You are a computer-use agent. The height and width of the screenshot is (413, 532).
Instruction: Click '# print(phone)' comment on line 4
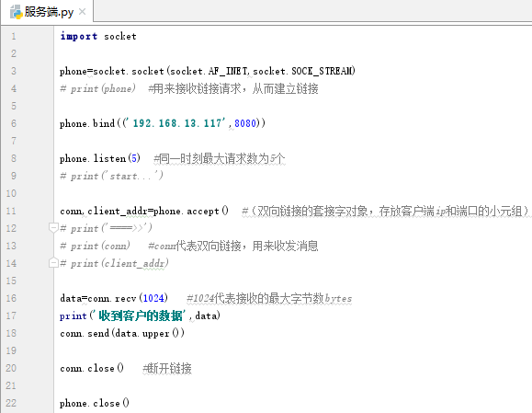98,88
